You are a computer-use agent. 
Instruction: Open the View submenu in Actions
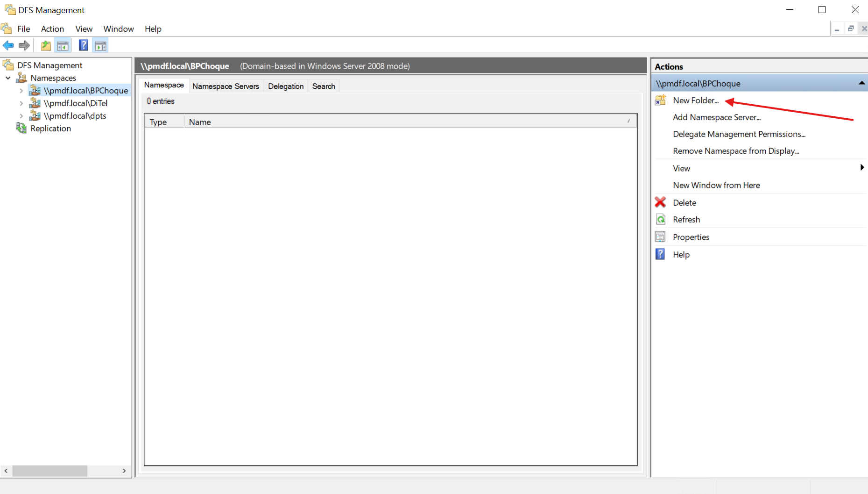click(681, 168)
